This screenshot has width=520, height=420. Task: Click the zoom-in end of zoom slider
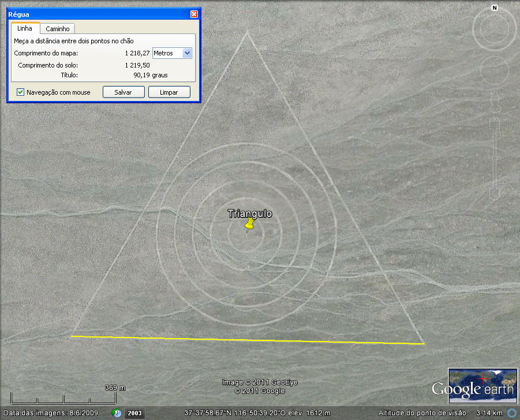coord(495,123)
